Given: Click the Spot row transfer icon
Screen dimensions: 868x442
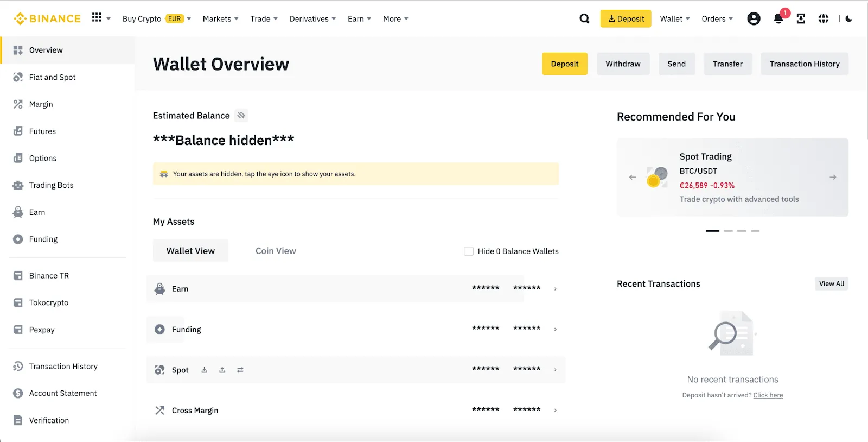Looking at the screenshot, I should (x=240, y=370).
